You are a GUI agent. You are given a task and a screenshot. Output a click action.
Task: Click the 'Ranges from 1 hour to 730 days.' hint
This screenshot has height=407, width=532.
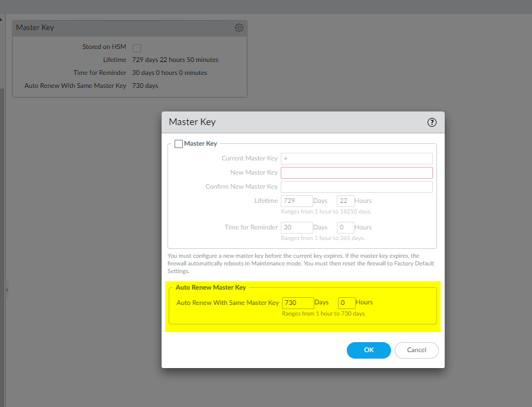pyautogui.click(x=324, y=314)
